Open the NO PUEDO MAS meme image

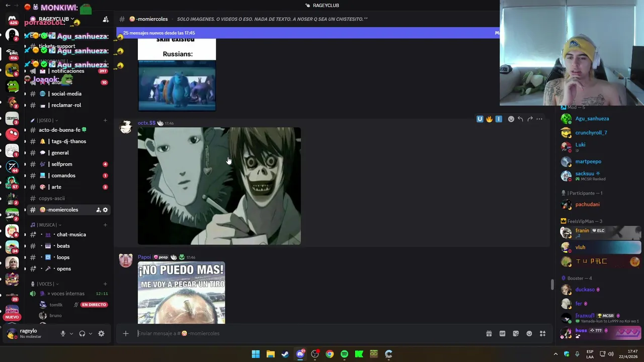pos(181,293)
